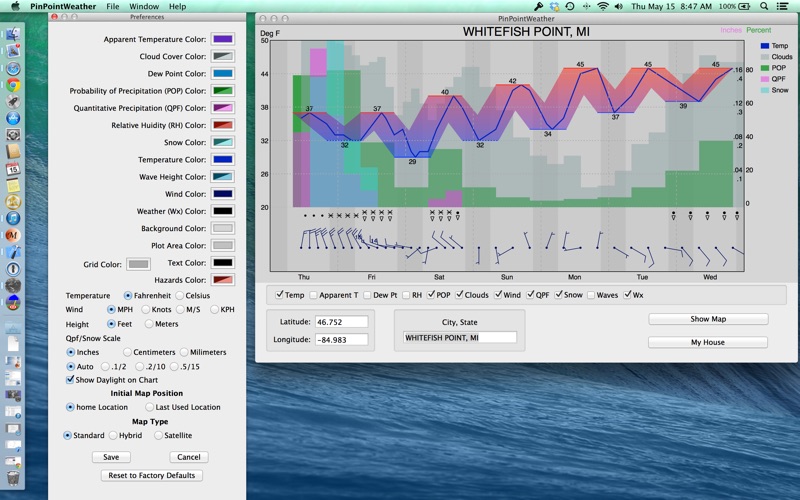Open Spotlight search
Image resolution: width=800 pixels, height=500 pixels.
coord(764,6)
